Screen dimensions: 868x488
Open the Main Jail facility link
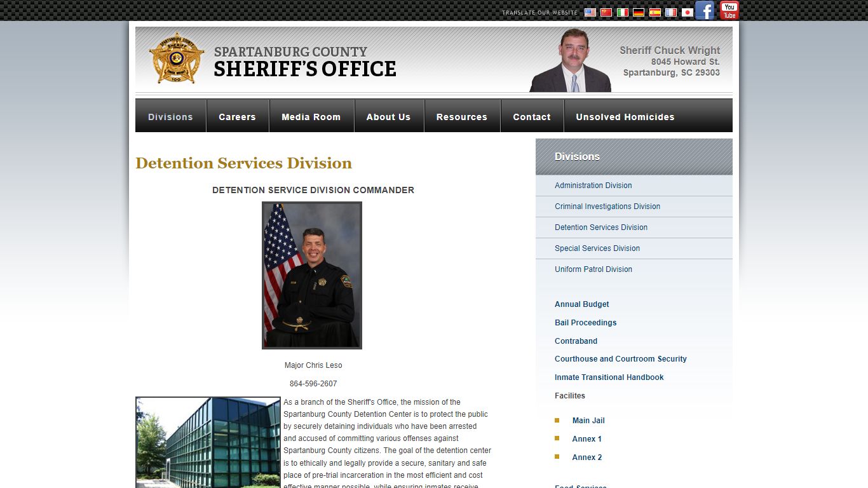click(588, 421)
